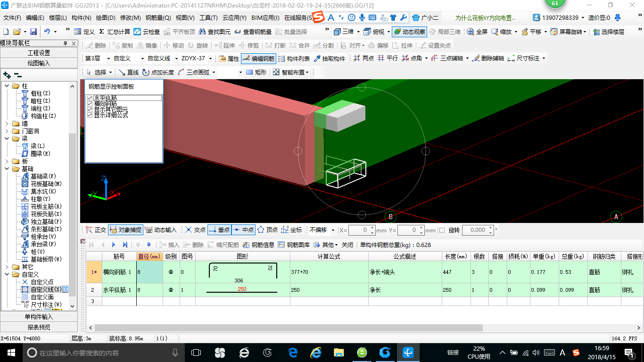Select 筏板基础(M) in tree
The height and width of the screenshot is (362, 644).
tap(46, 184)
